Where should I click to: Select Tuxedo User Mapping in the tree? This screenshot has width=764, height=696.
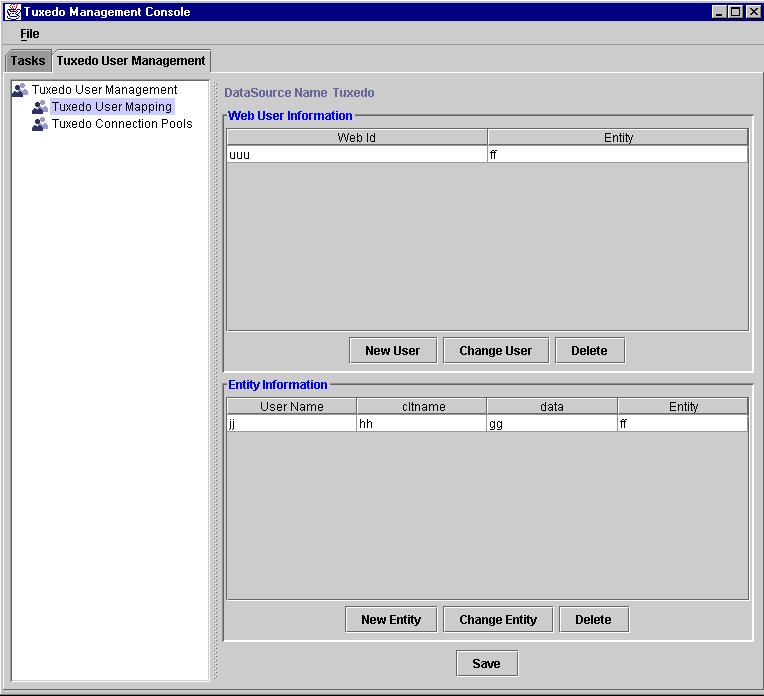coord(112,107)
